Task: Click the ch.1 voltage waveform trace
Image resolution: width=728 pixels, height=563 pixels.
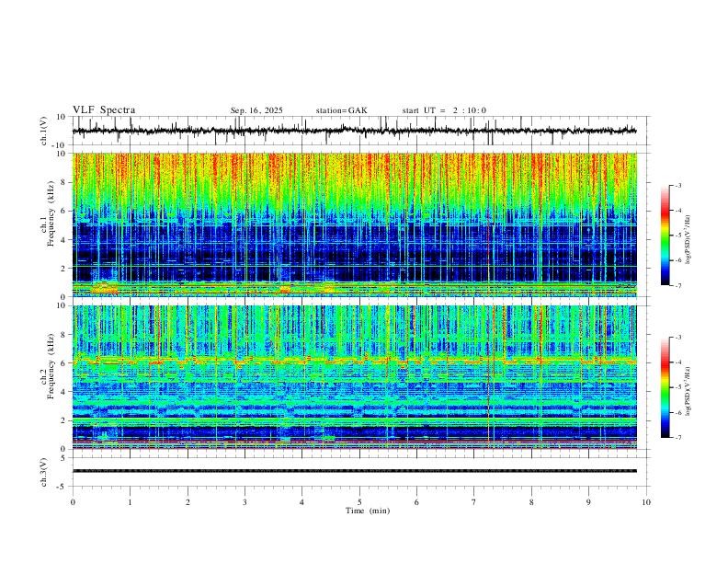Action: 354,131
